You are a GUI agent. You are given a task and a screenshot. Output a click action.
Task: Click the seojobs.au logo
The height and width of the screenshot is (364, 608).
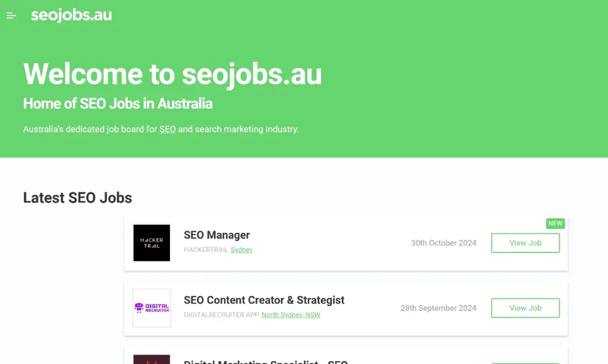coord(71,15)
